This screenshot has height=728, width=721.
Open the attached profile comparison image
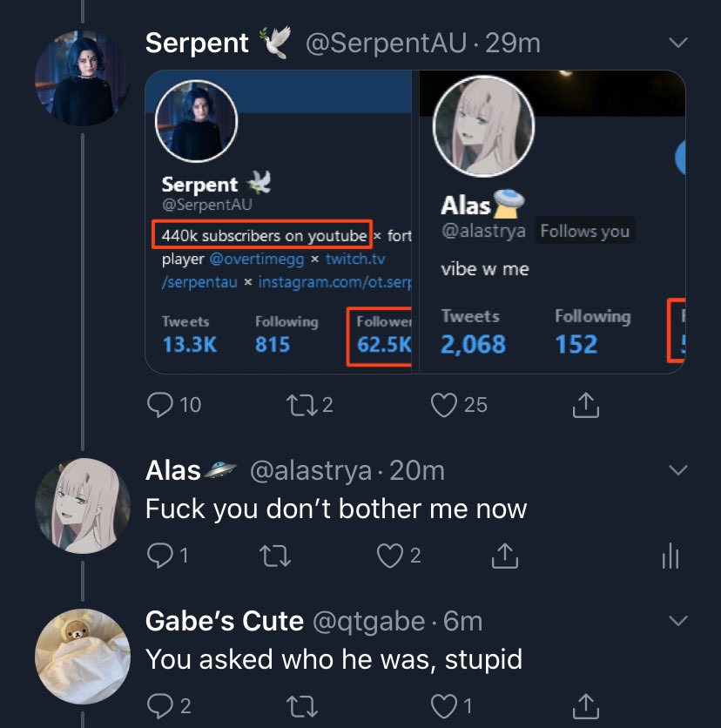point(414,221)
